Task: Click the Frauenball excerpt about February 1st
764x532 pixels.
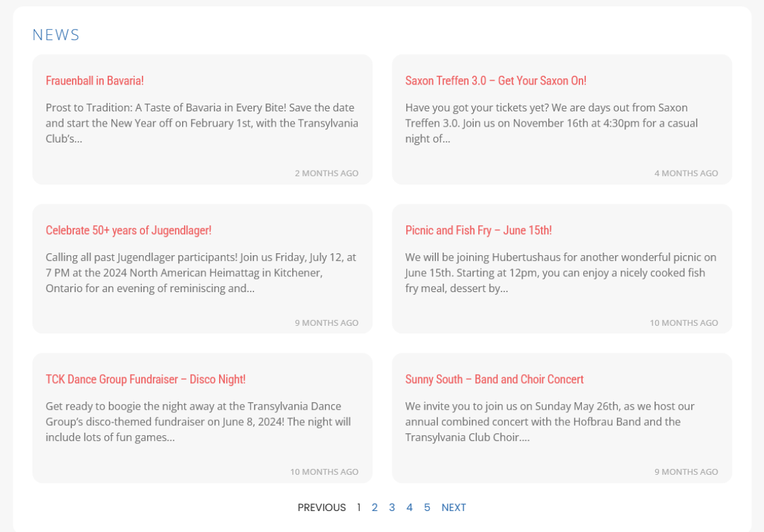Action: point(202,123)
